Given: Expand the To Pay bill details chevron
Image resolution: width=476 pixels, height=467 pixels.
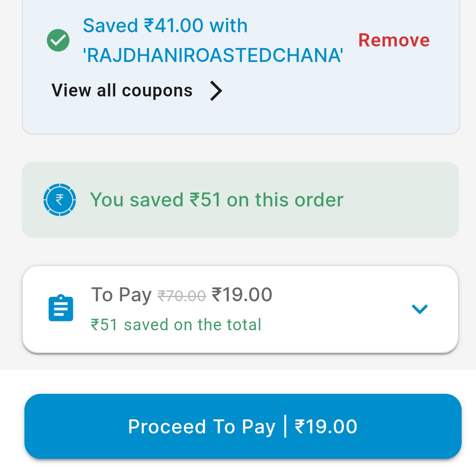Looking at the screenshot, I should coord(419,309).
